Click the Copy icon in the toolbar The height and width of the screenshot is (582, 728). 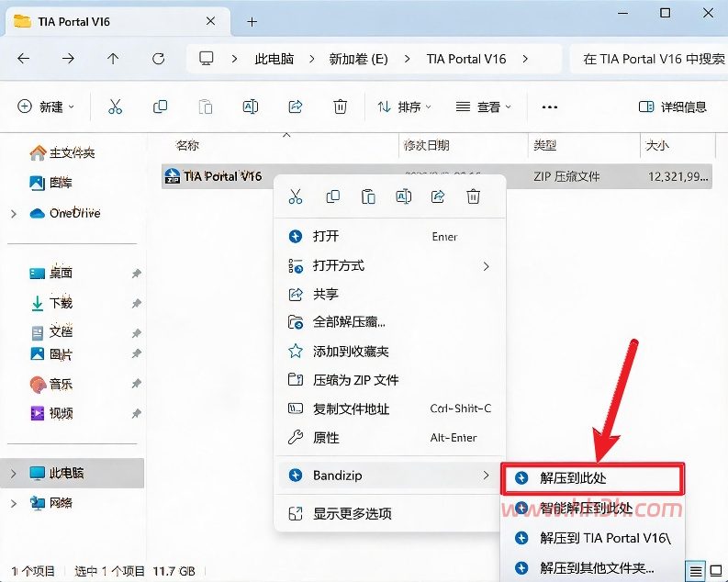pos(160,106)
